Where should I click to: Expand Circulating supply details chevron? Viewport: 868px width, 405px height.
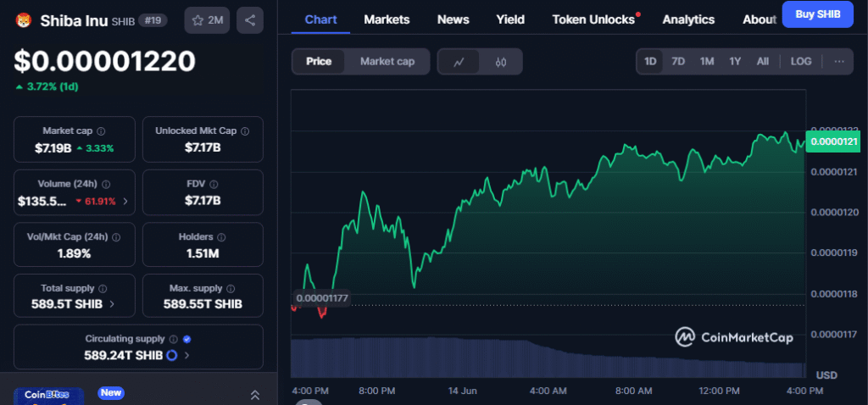tap(186, 355)
